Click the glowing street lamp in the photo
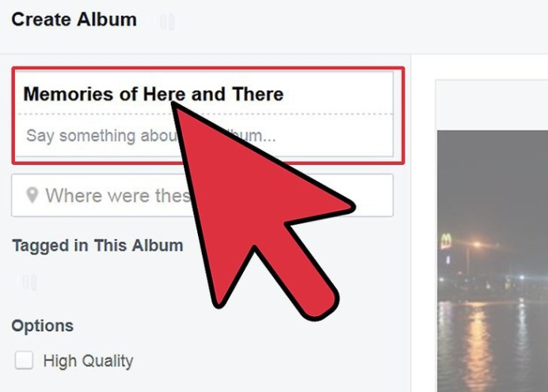Viewport: 548px width, 392px height. 477,244
